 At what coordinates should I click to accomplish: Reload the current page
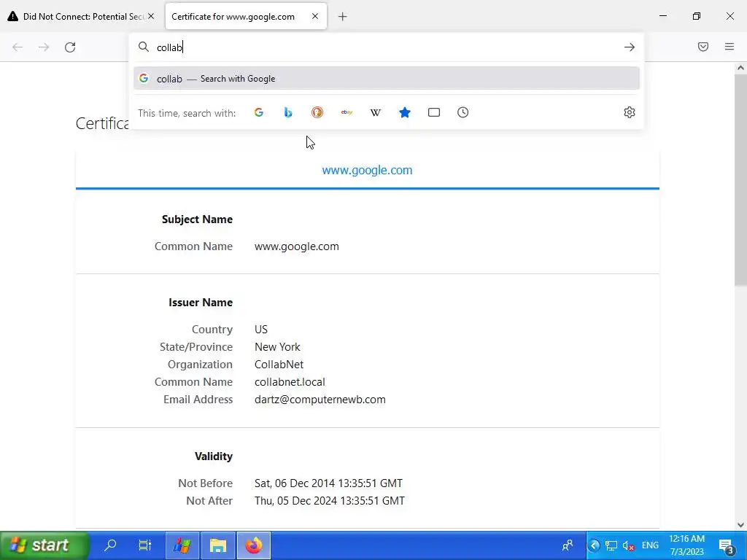click(70, 47)
